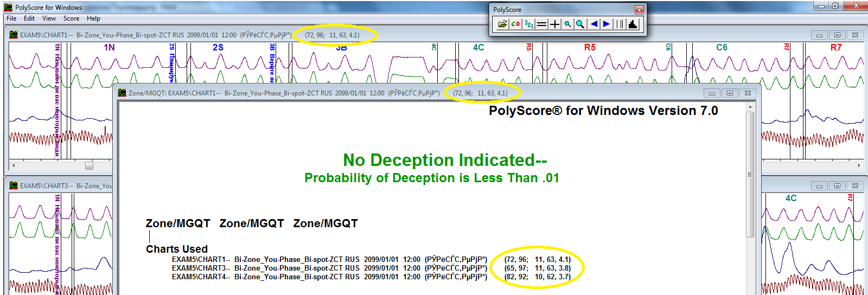Click the report's vertical scrollbar thumb
This screenshot has height=295, width=868.
pyautogui.click(x=750, y=174)
